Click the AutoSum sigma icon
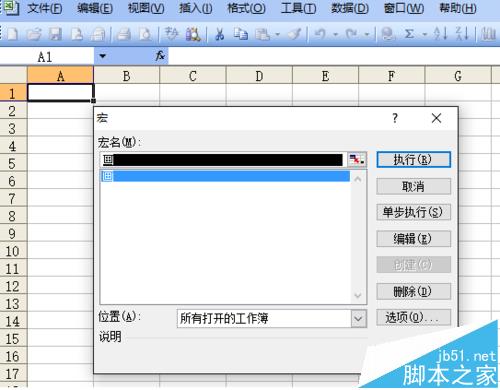500x390 pixels. pos(409,34)
